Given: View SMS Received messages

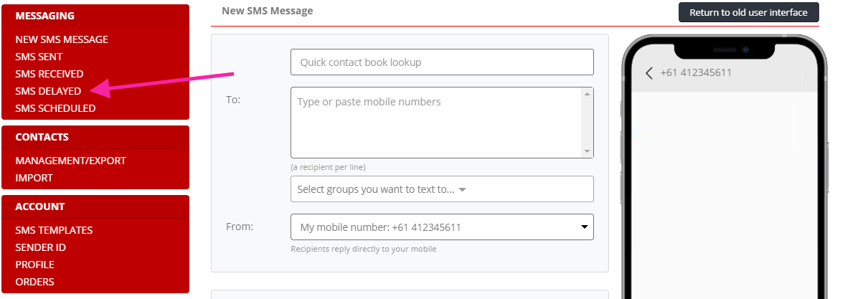Looking at the screenshot, I should [49, 74].
